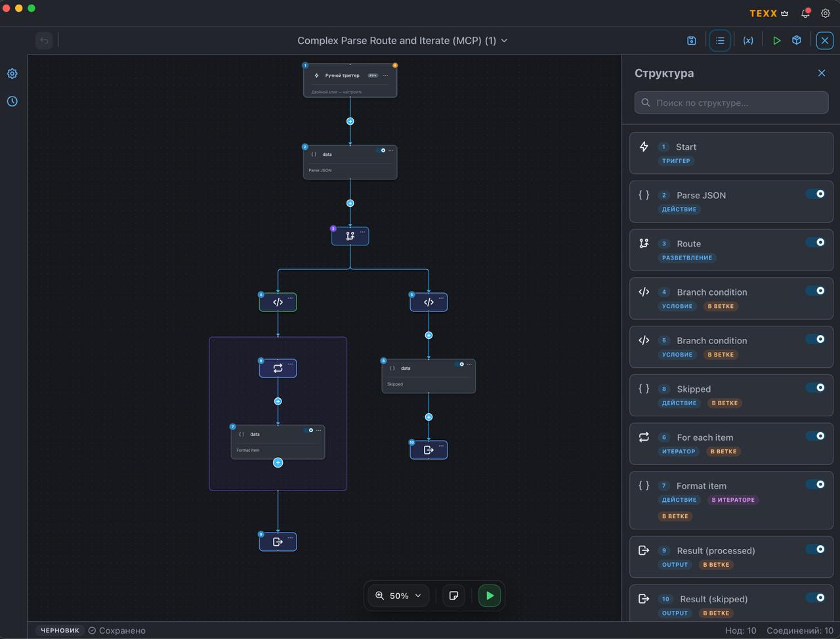Viewport: 840px width, 639px height.
Task: Click the package/deploy cube icon in toolbar
Action: click(x=796, y=40)
